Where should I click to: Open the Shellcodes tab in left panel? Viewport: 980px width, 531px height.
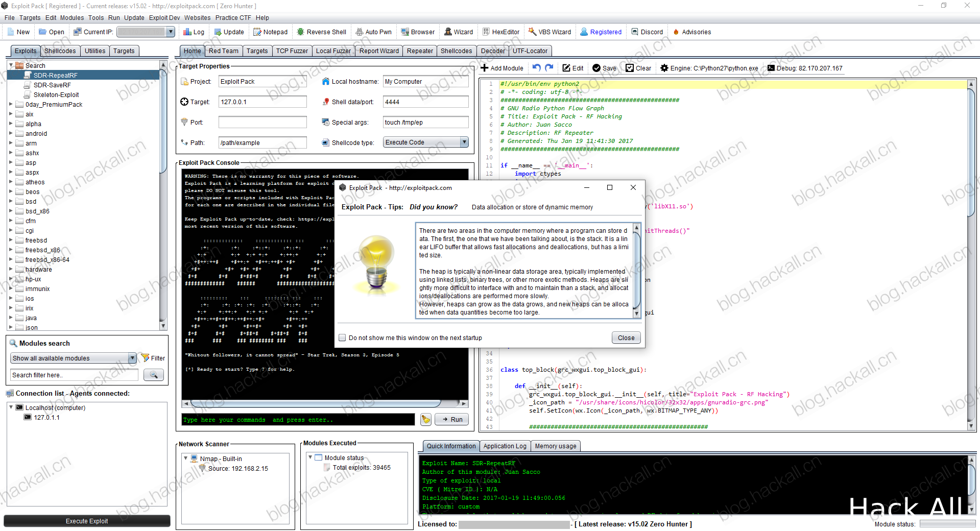coord(60,51)
